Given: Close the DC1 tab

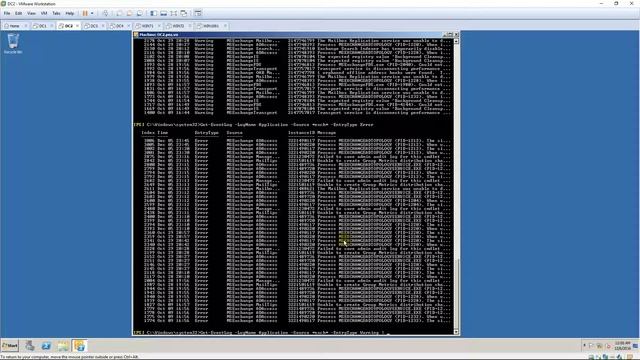Looking at the screenshot, I should click(52, 26).
